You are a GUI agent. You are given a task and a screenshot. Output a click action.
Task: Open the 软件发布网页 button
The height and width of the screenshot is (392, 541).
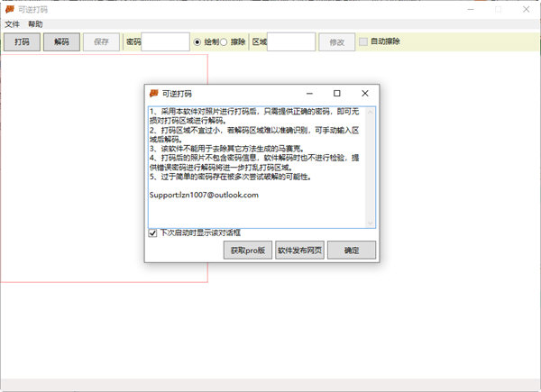click(x=299, y=250)
